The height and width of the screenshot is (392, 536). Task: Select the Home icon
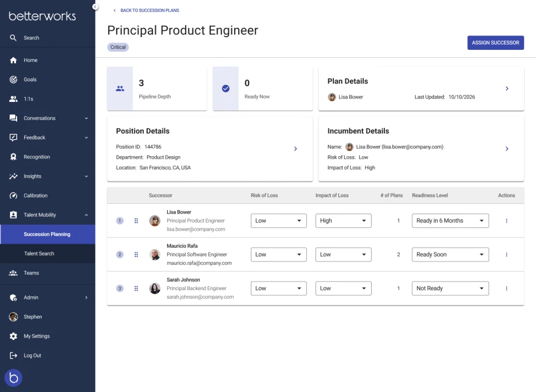pos(13,60)
